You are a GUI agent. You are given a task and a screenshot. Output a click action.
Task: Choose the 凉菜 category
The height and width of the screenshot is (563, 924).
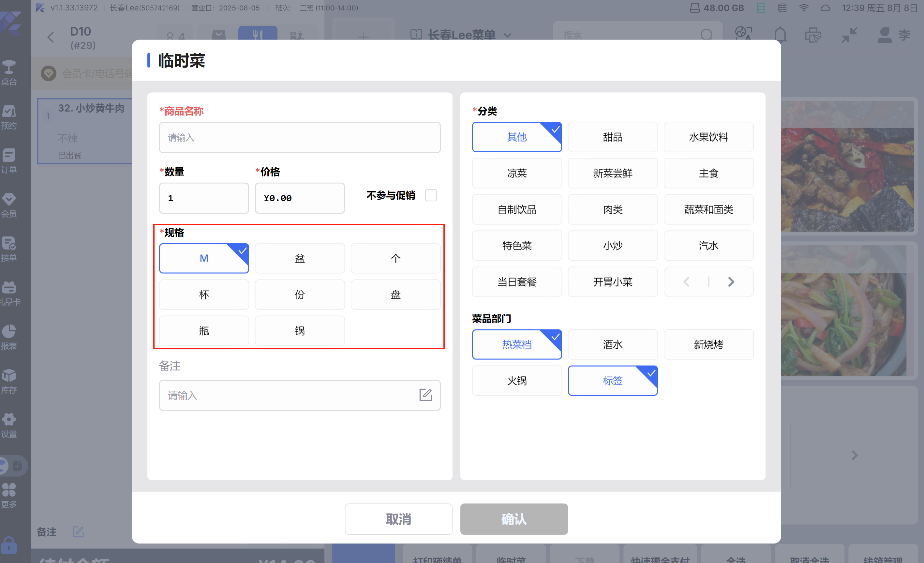pos(517,173)
